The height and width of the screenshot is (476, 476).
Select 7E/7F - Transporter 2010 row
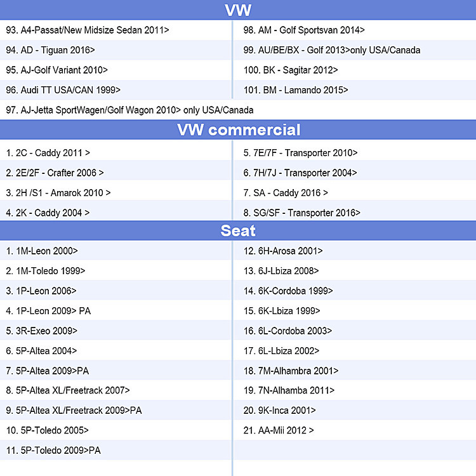click(x=355, y=153)
